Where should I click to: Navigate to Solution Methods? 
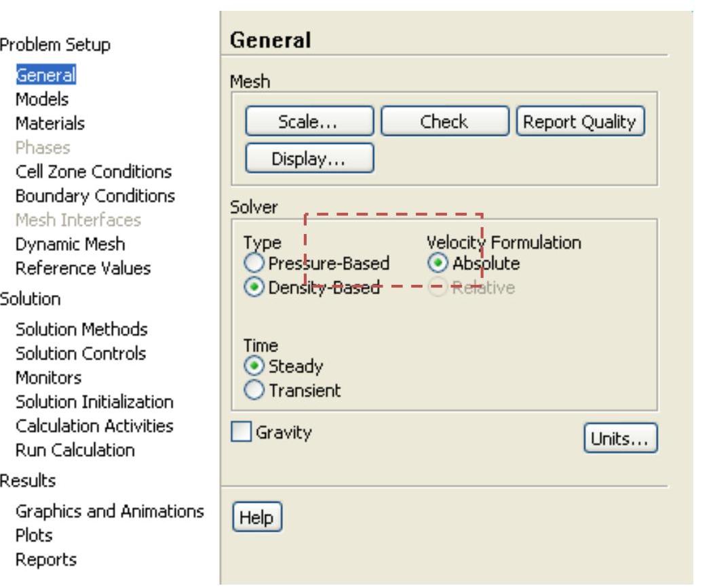81,330
